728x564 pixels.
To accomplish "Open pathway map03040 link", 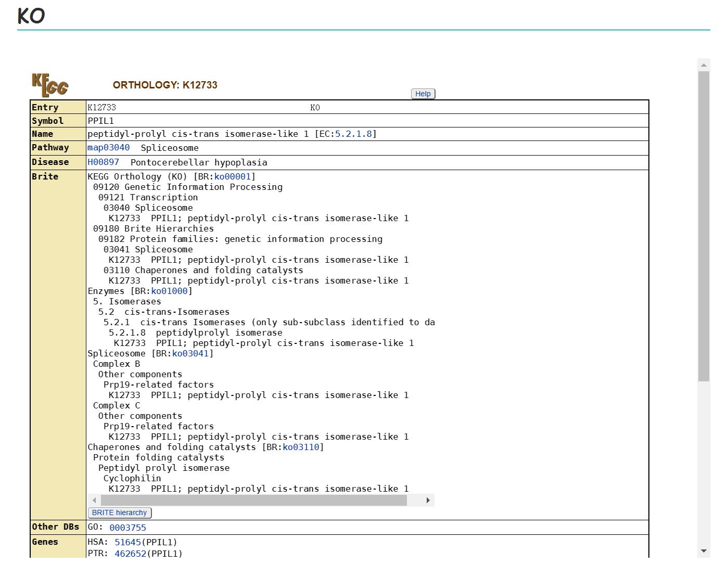I will coord(108,147).
